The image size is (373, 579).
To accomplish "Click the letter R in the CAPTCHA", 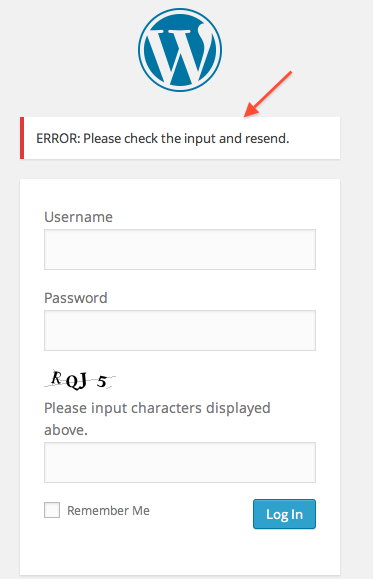I will coord(57,377).
